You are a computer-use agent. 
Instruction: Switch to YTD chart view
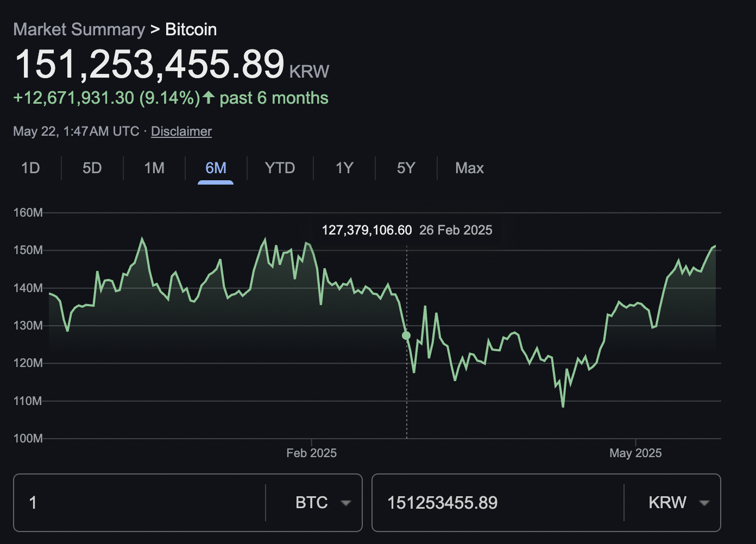(x=280, y=168)
